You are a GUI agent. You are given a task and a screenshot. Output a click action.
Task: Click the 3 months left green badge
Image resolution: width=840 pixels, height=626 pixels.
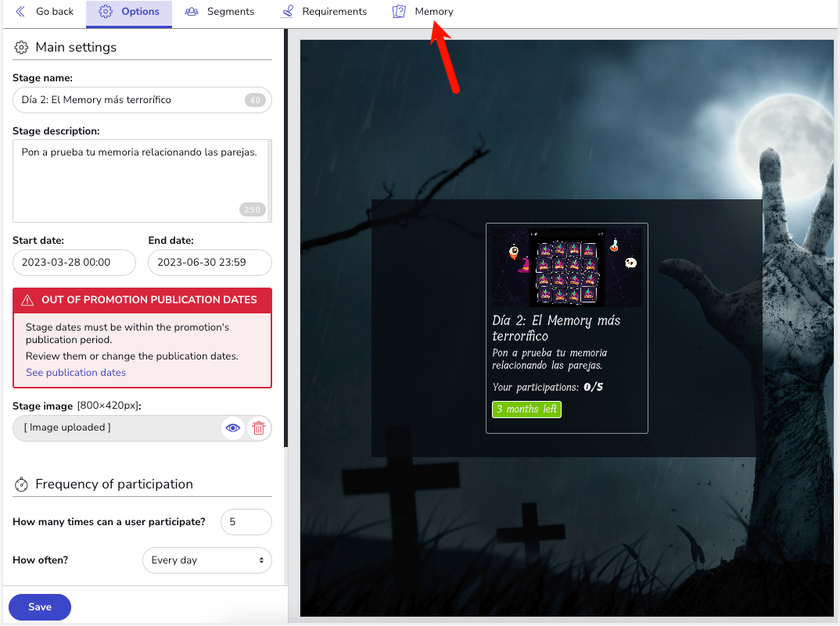(x=526, y=409)
